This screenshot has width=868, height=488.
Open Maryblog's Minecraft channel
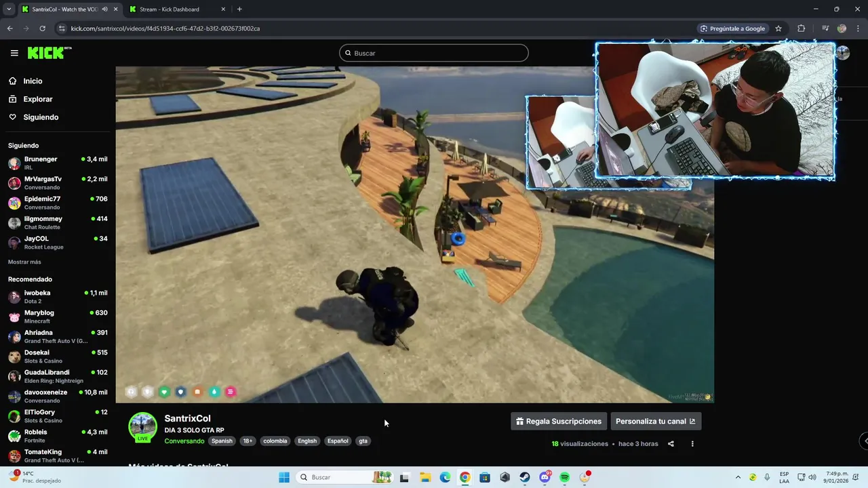tap(58, 317)
